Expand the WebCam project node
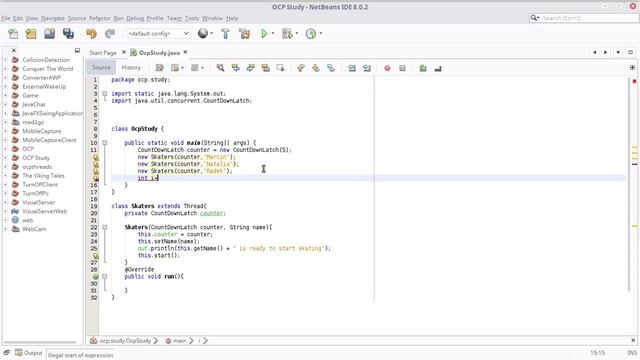Screen dimensions: 640x360 (x=5, y=229)
